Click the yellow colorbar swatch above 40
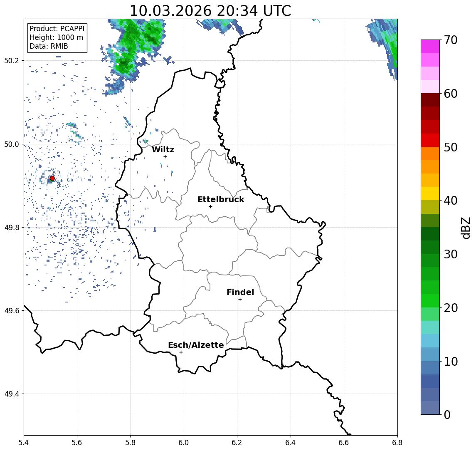Viewport: 476px width, 451px height. click(x=430, y=193)
